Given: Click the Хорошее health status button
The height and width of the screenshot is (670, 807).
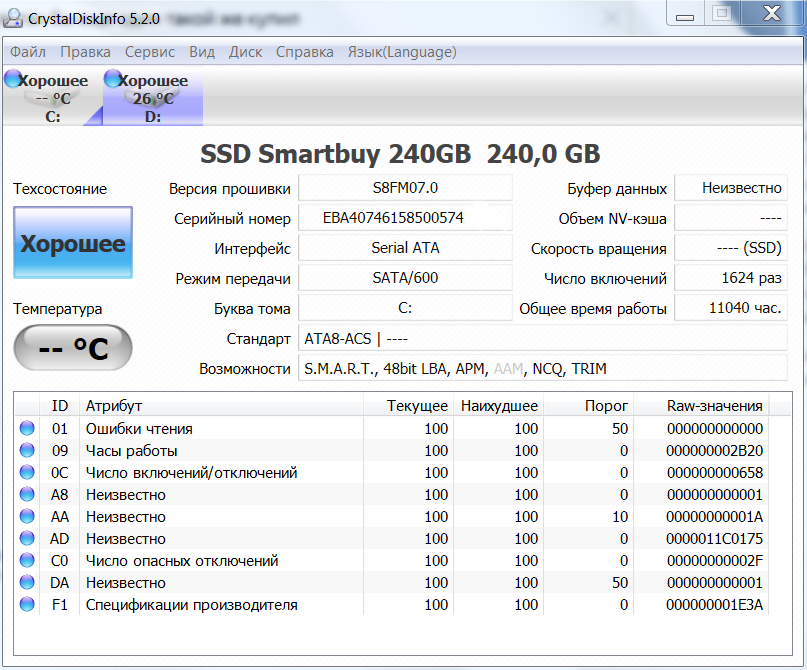Looking at the screenshot, I should [x=73, y=242].
